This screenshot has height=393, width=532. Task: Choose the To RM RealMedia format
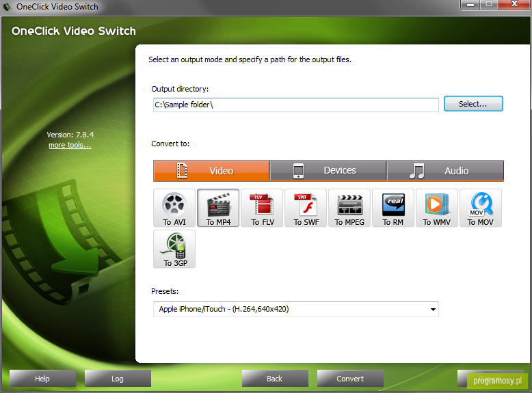click(393, 208)
